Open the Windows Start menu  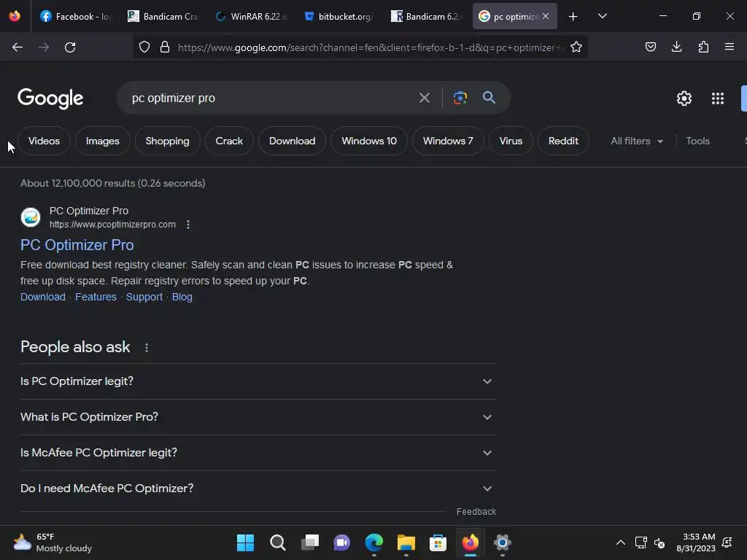(x=245, y=542)
